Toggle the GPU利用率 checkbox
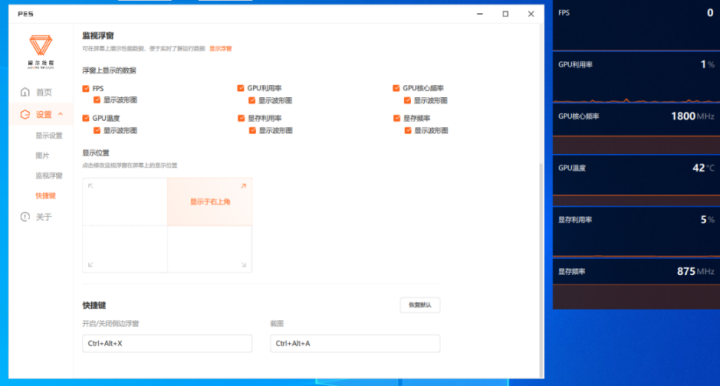 coord(241,88)
